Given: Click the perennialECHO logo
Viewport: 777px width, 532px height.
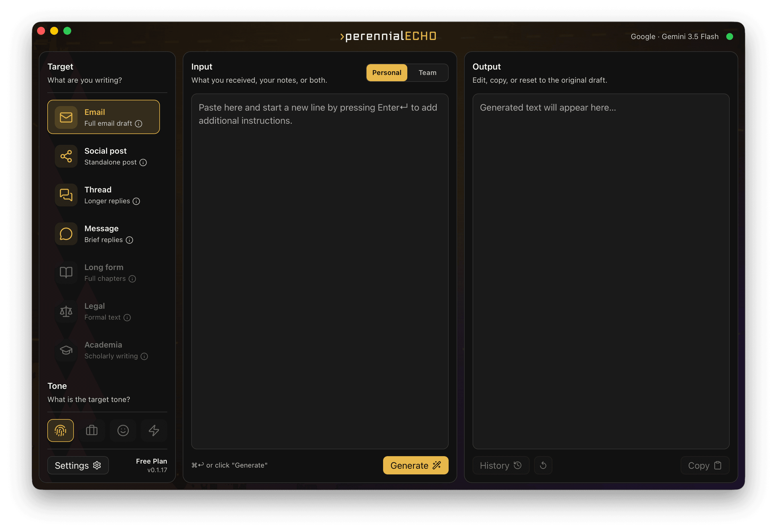Looking at the screenshot, I should pos(388,36).
